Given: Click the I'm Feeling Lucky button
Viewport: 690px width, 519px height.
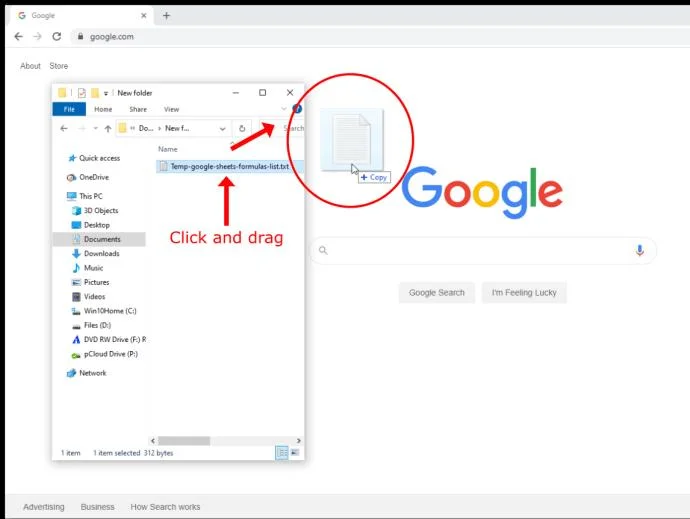Looking at the screenshot, I should [524, 293].
